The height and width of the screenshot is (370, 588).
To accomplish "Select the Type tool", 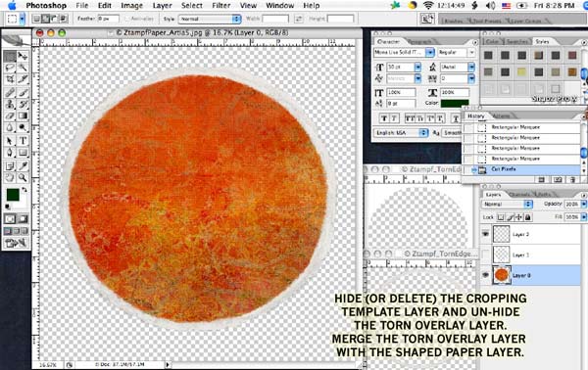I will pos(23,141).
